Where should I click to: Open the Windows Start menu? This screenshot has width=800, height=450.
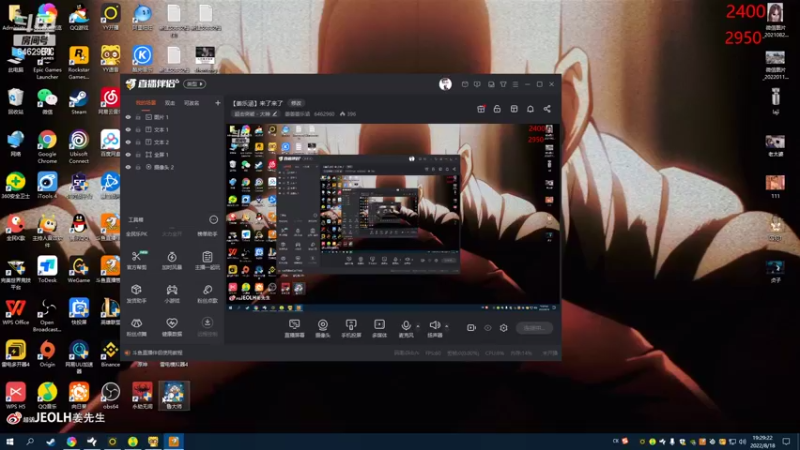pos(10,441)
